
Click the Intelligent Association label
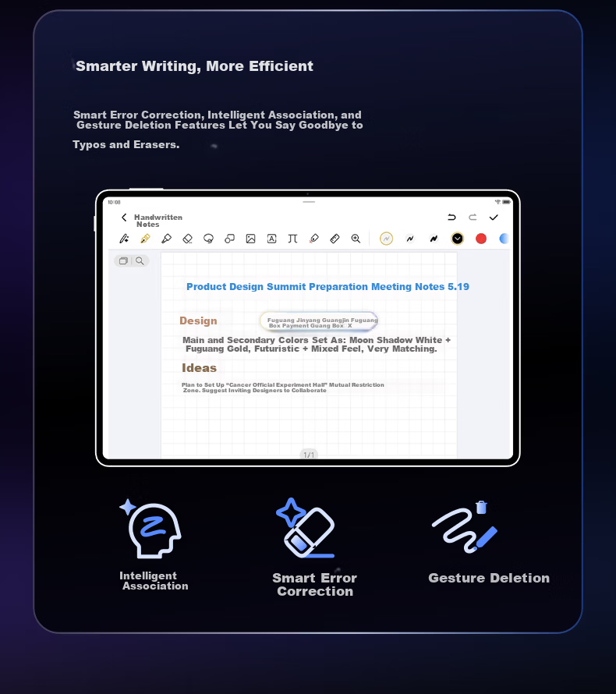[154, 581]
